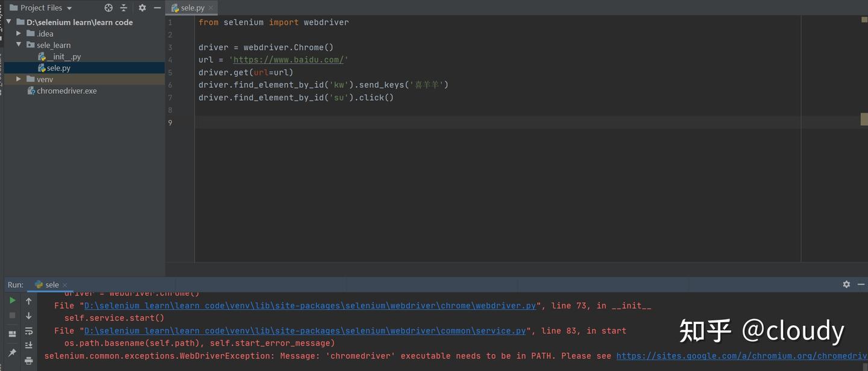
Task: Select the .idea folder row
Action: pos(84,34)
